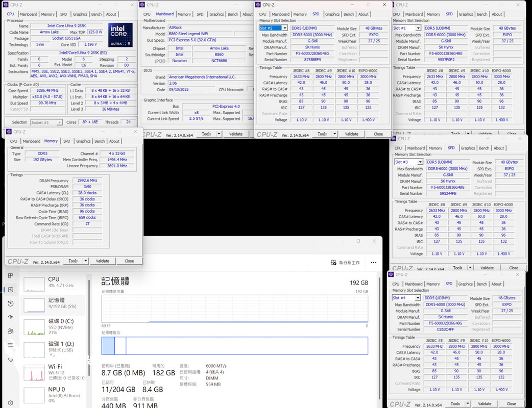Expand Tools arrow in Slot #2 window
Viewport: 532px width, 408px height.
click(334, 134)
